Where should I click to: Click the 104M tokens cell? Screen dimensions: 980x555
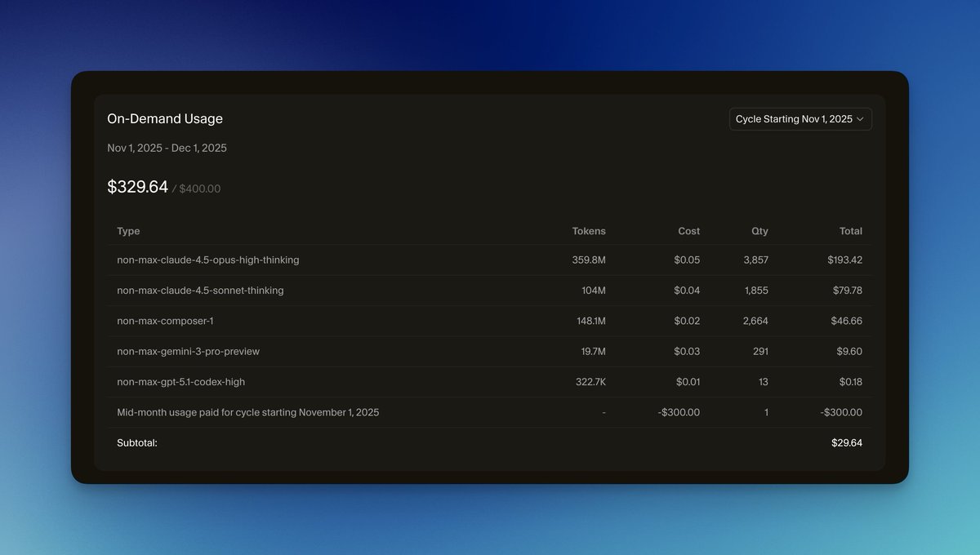592,290
